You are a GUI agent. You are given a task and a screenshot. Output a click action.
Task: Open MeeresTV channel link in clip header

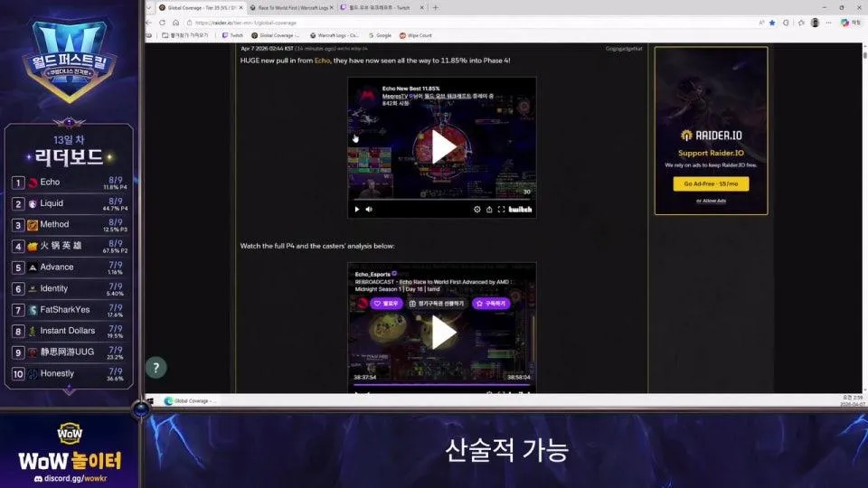pyautogui.click(x=395, y=96)
